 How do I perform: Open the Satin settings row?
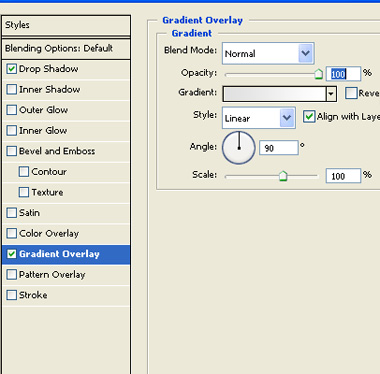pos(66,213)
